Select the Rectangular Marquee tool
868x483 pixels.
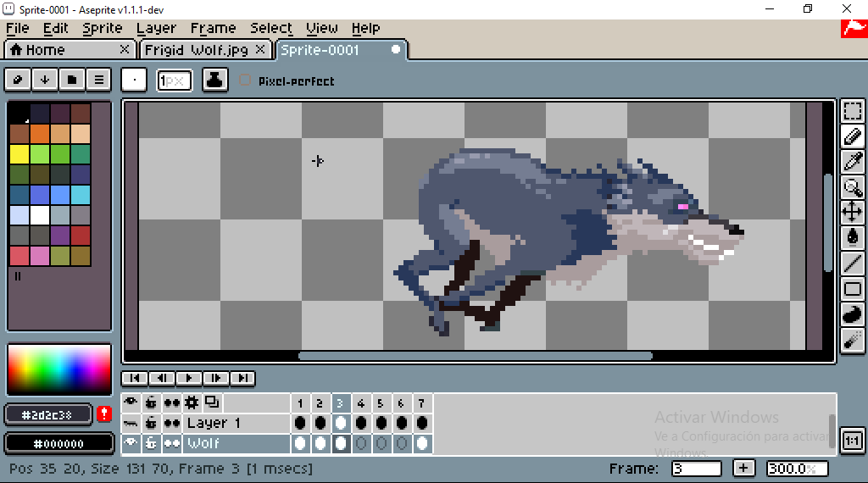coord(853,111)
